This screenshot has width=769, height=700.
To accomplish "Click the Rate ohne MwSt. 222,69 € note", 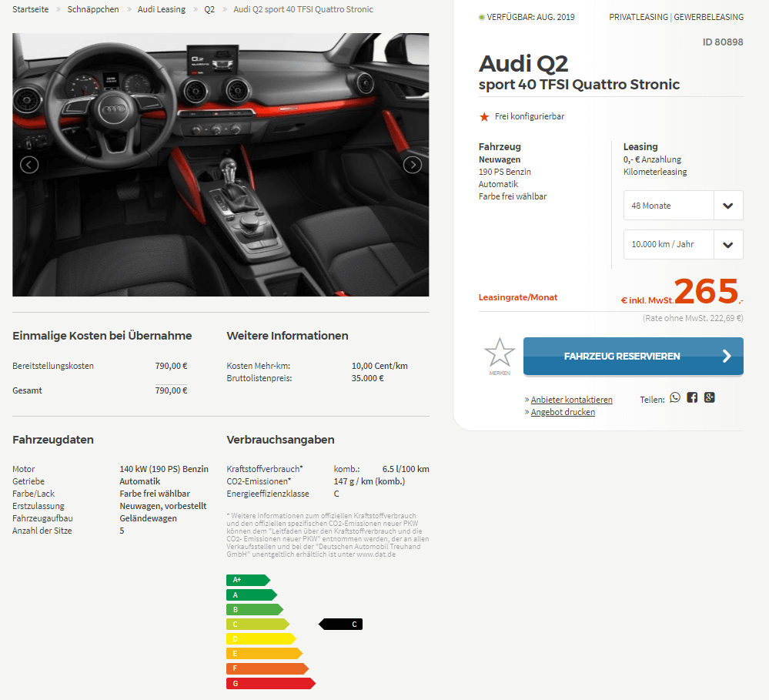I will [693, 318].
